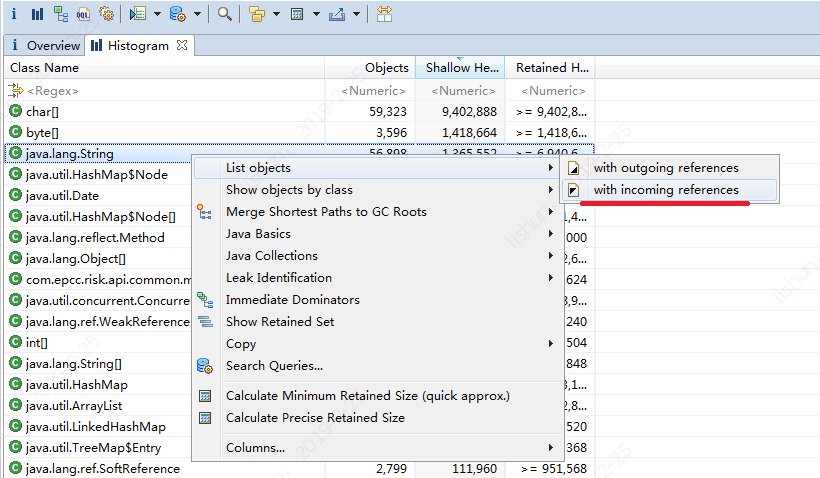Open the Dominator Tree toolbar icon
The width and height of the screenshot is (820, 478).
tap(61, 14)
